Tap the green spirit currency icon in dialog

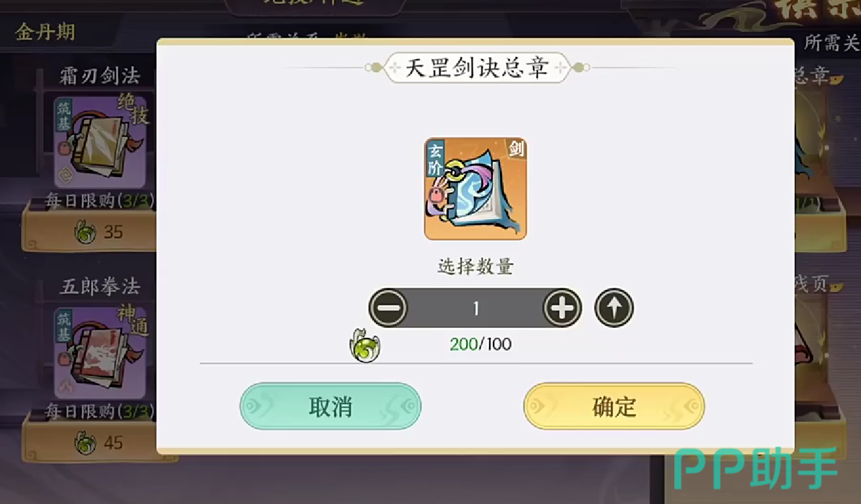coord(364,346)
